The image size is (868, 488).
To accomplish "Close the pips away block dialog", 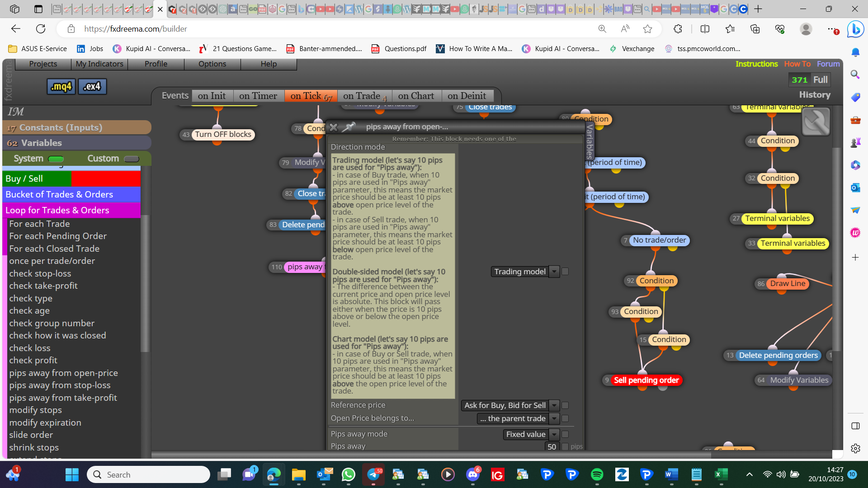I will (x=334, y=127).
